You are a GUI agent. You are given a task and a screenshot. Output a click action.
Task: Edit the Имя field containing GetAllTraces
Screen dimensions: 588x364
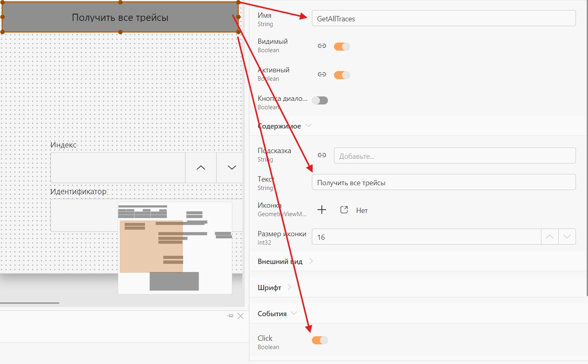tap(444, 18)
